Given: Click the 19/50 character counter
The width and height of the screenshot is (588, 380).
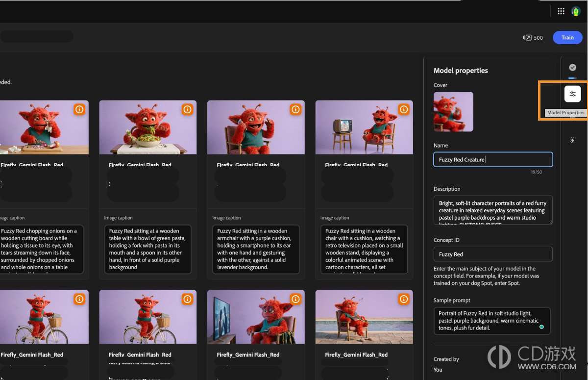Looking at the screenshot, I should [537, 172].
